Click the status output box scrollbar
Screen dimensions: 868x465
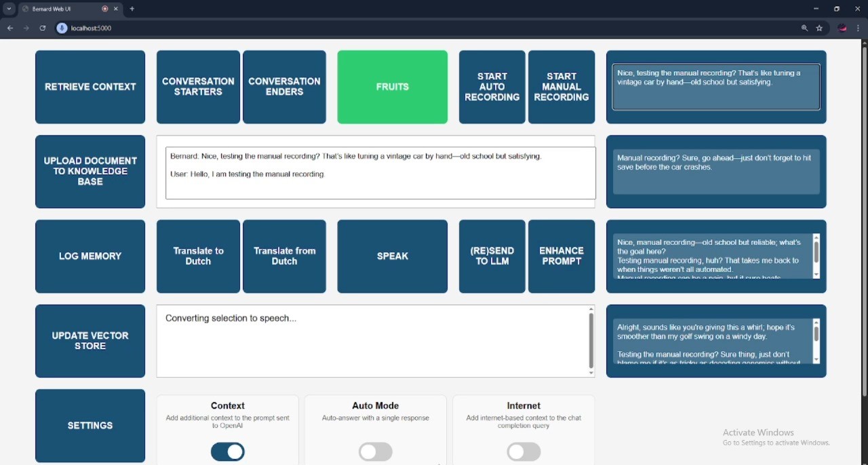[591, 341]
